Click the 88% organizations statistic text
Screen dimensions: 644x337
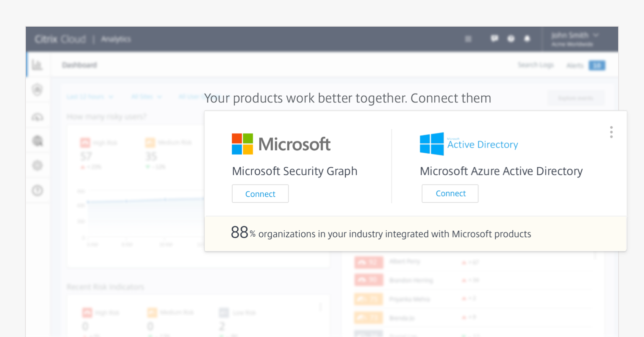tap(380, 233)
